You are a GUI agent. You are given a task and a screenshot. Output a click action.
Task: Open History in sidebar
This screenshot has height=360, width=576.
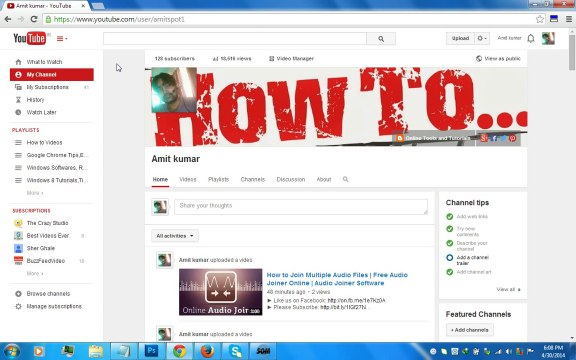tap(35, 100)
